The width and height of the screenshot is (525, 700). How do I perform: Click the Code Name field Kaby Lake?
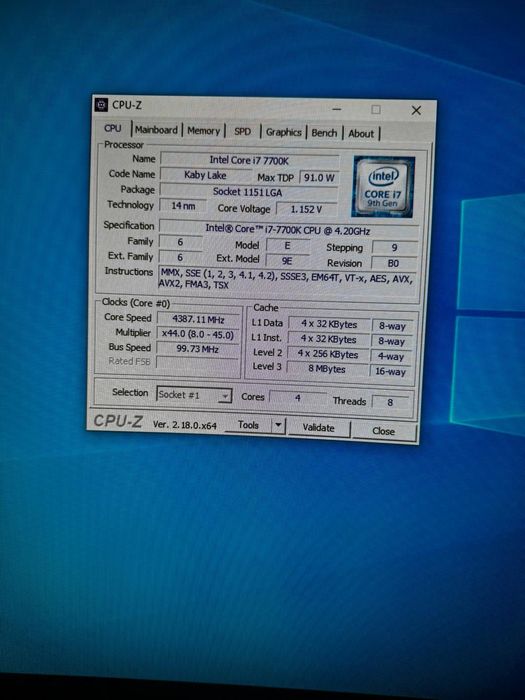pos(205,175)
